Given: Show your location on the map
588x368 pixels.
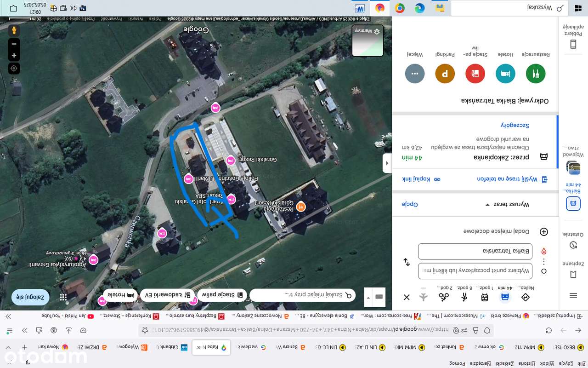Looking at the screenshot, I should click(x=14, y=69).
